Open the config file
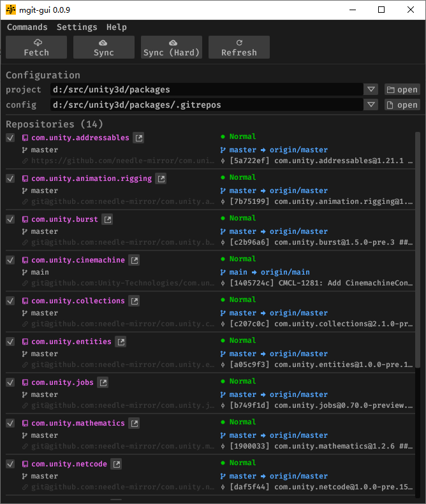The image size is (426, 504). tap(402, 104)
